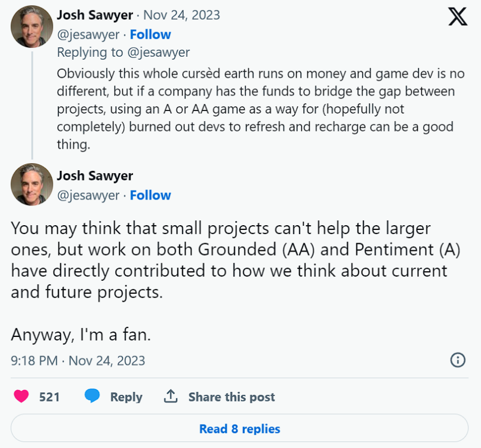Image resolution: width=481 pixels, height=448 pixels.
Task: Click Follow in the parent tweet header
Action: tap(150, 35)
